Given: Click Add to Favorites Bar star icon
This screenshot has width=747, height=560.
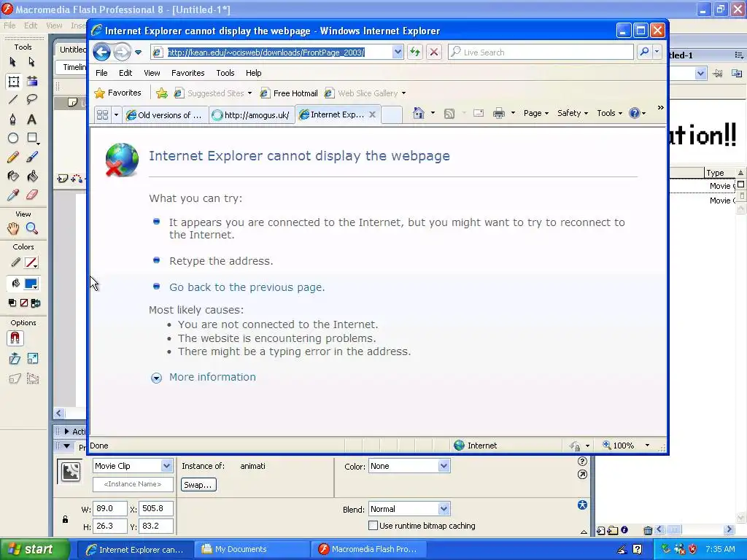Looking at the screenshot, I should [x=161, y=93].
